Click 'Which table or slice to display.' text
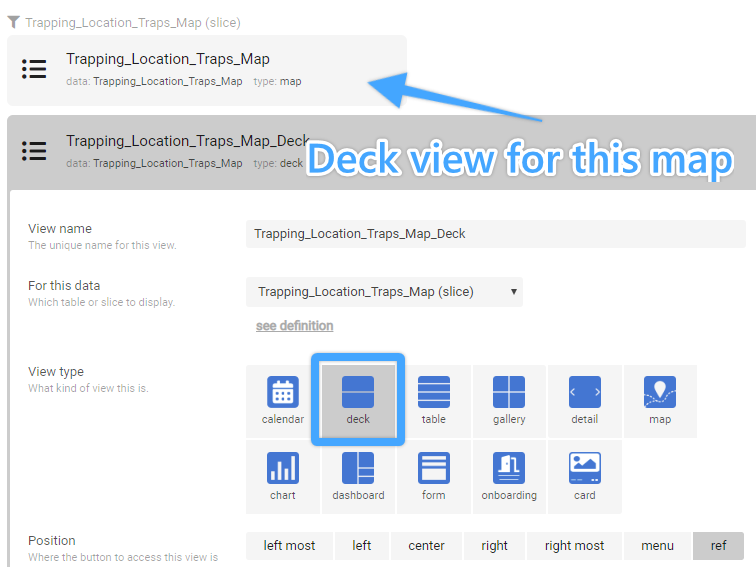Viewport: 756px width, 567px height. point(101,302)
